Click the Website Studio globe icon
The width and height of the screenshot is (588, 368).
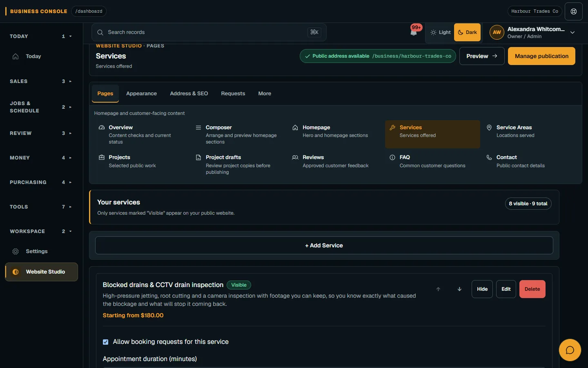point(16,272)
